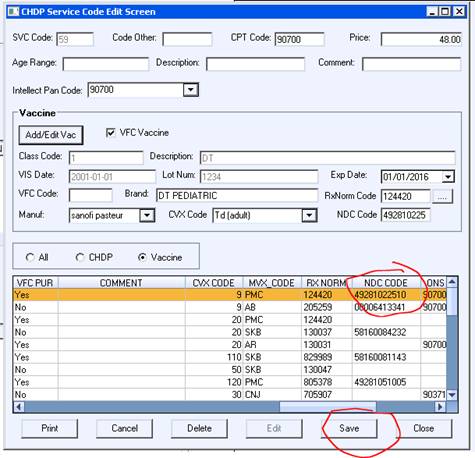Click the NDC Code field 492810225
Screen dimensions: 475x458
click(x=406, y=215)
